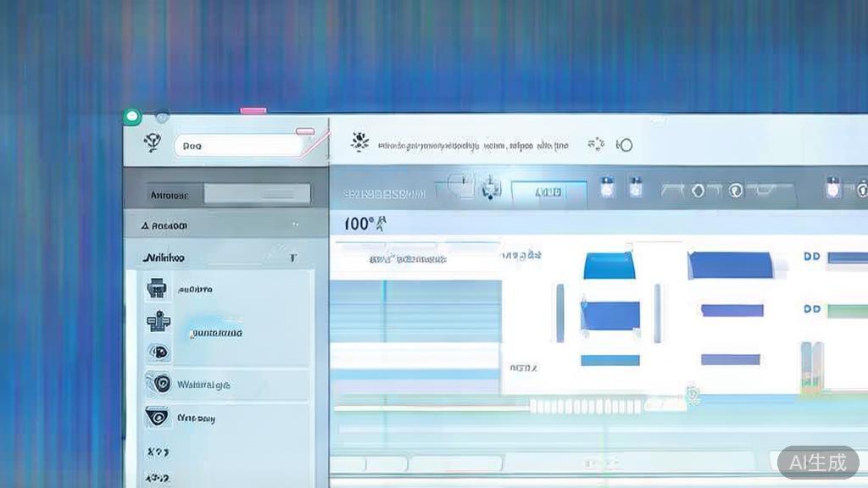
Task: Click the plant logo icon beside the search box
Action: pyautogui.click(x=153, y=143)
